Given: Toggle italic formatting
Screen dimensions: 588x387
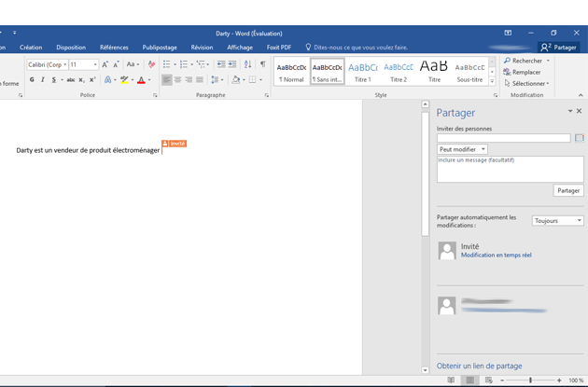Looking at the screenshot, I should 43,79.
